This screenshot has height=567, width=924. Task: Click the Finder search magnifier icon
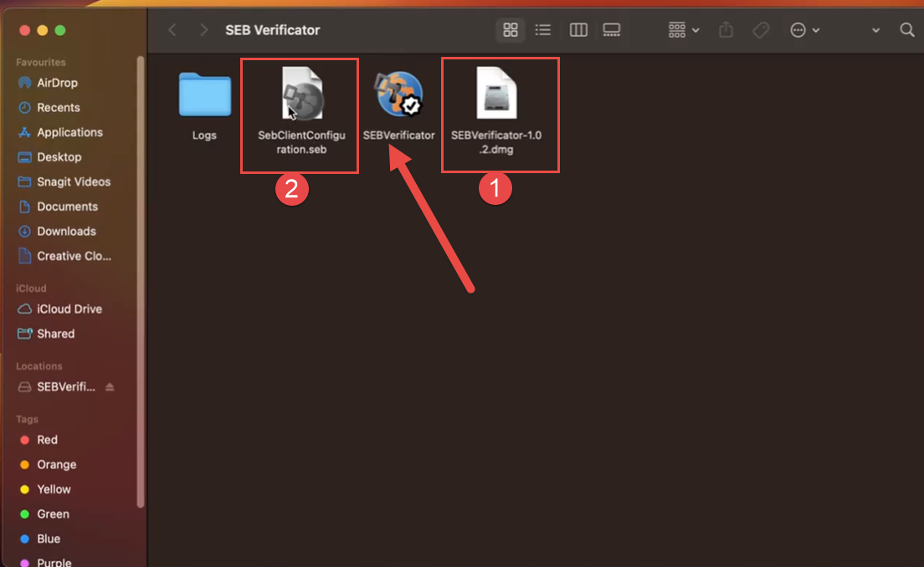point(906,30)
